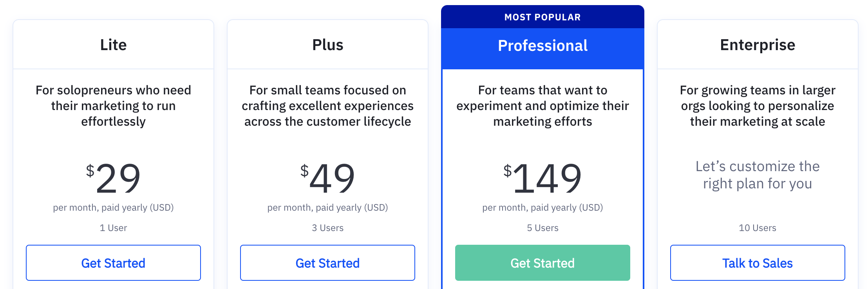Click the $149 Professional price

542,178
